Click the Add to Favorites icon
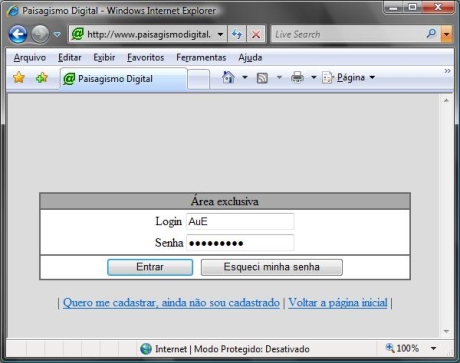 click(42, 78)
